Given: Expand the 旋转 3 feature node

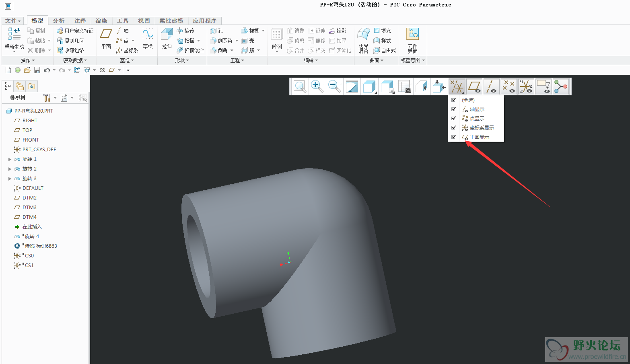Looking at the screenshot, I should click(x=10, y=179).
